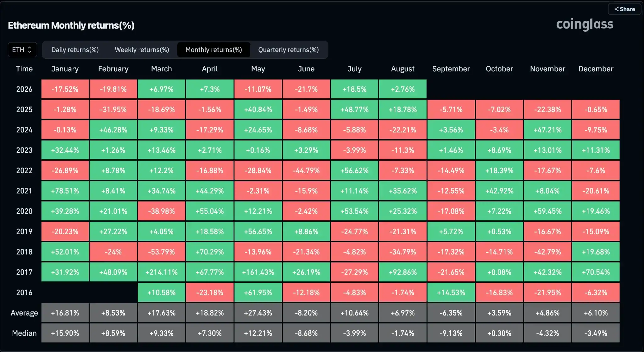644x352 pixels.
Task: Click the July column header
Action: tap(355, 69)
